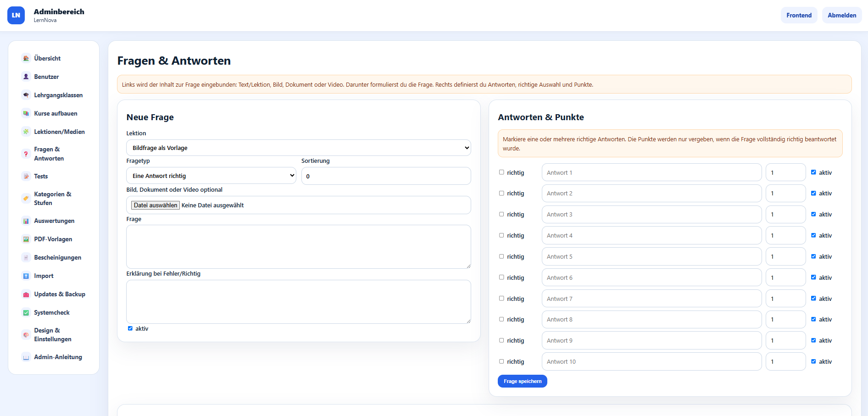Click the Auswertungen chart icon

coord(26,221)
